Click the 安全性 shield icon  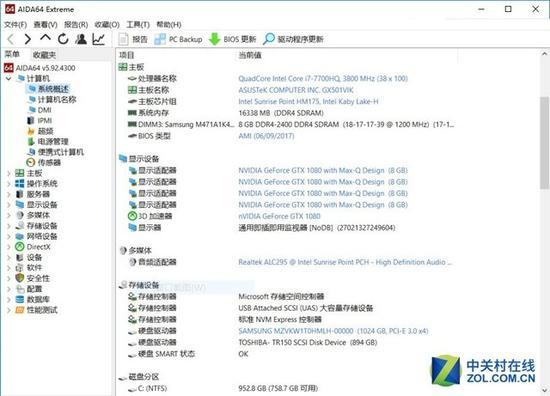[x=20, y=278]
